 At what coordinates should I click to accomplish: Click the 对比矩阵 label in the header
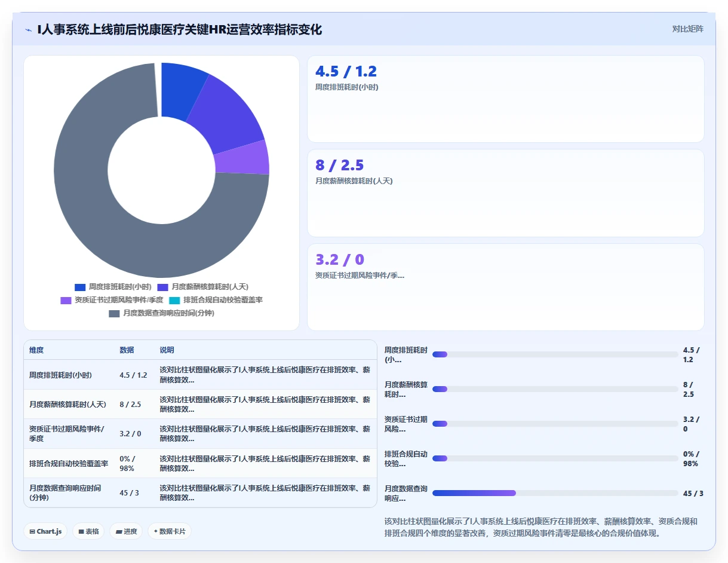tap(688, 29)
